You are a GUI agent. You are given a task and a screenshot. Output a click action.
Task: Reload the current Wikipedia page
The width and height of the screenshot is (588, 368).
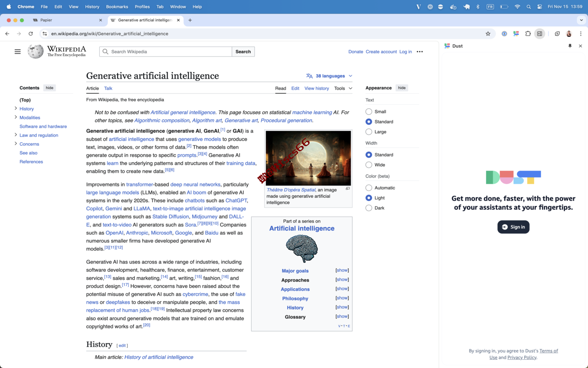coord(31,34)
